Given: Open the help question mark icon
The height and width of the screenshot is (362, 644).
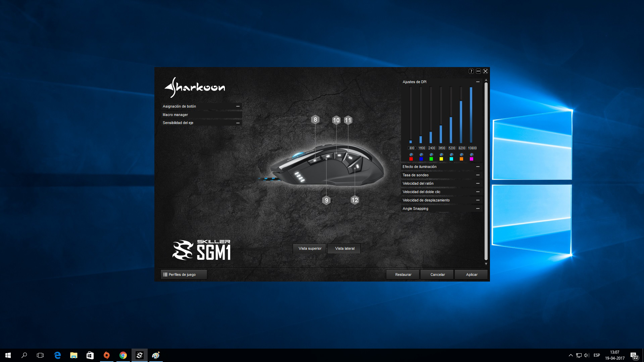Looking at the screenshot, I should point(471,71).
